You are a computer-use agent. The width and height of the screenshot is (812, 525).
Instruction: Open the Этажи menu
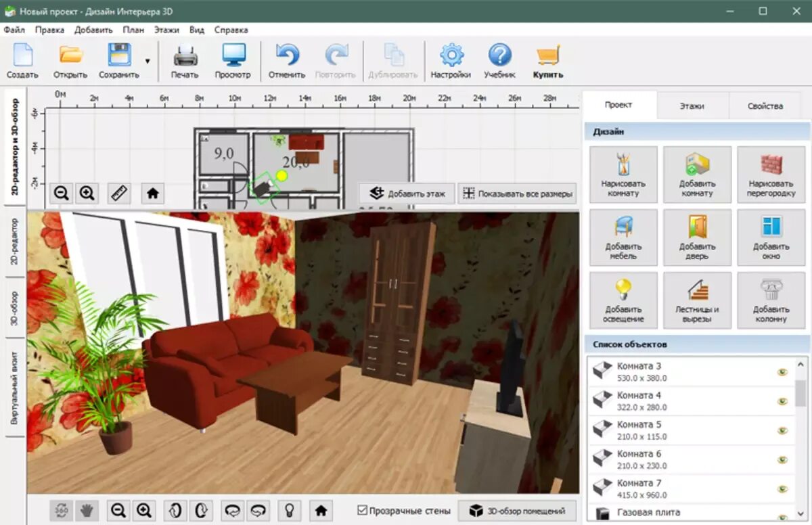166,30
